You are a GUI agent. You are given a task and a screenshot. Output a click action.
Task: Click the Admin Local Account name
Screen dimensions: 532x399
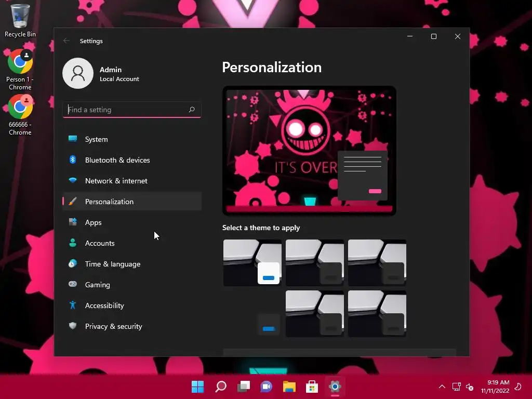click(x=119, y=74)
